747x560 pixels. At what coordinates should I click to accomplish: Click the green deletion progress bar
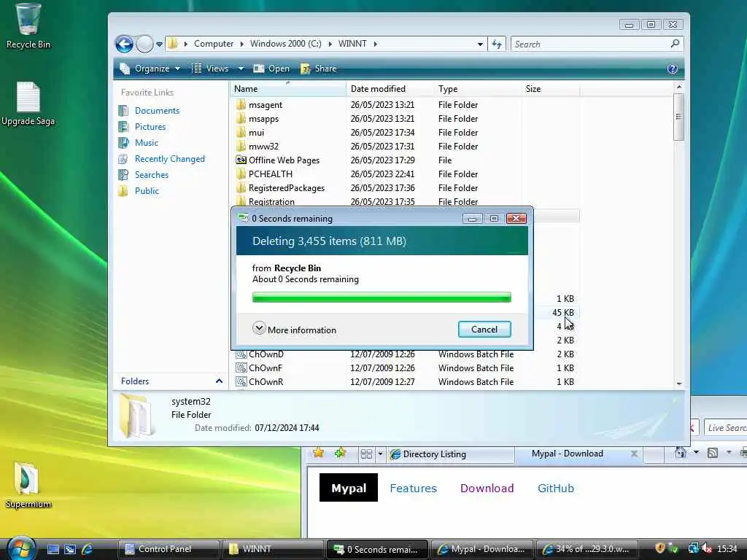[x=382, y=297]
